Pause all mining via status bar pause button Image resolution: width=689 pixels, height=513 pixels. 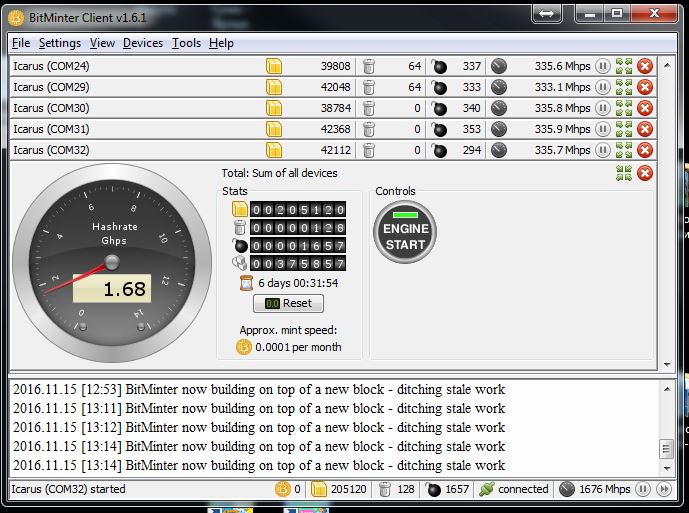coord(642,489)
